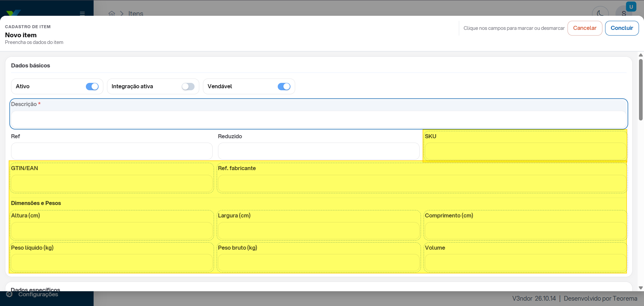Finish the item with Concluir
This screenshot has width=644, height=306.
(x=622, y=28)
